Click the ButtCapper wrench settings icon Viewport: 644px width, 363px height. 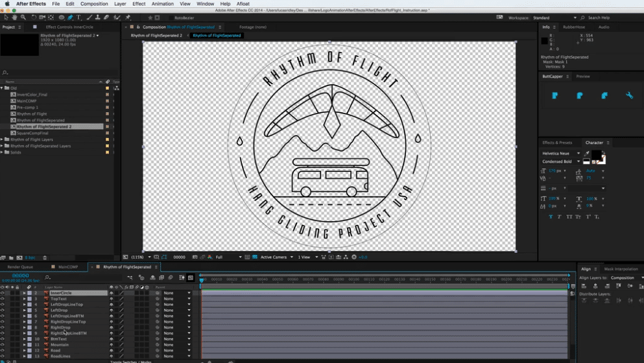pyautogui.click(x=629, y=96)
